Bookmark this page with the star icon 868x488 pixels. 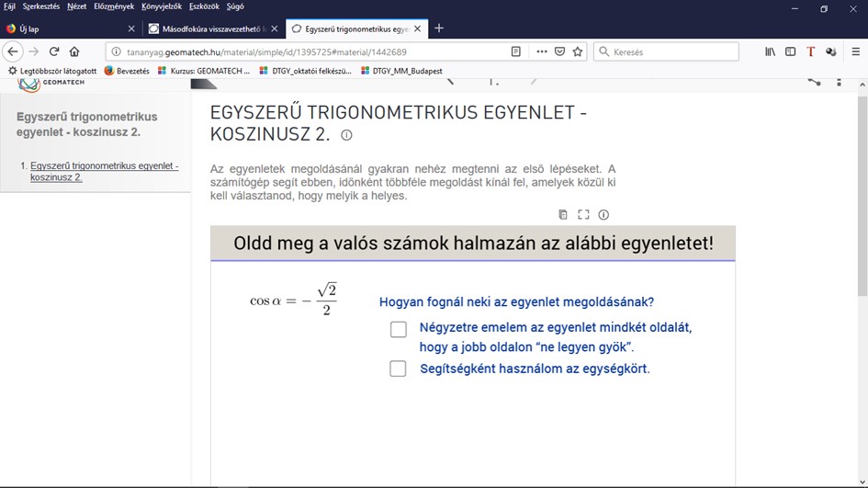coord(578,51)
